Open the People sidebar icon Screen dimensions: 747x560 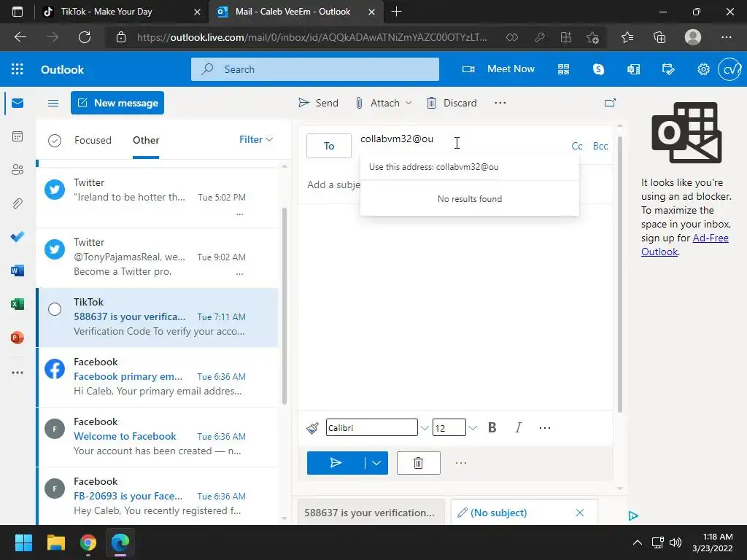(x=18, y=170)
